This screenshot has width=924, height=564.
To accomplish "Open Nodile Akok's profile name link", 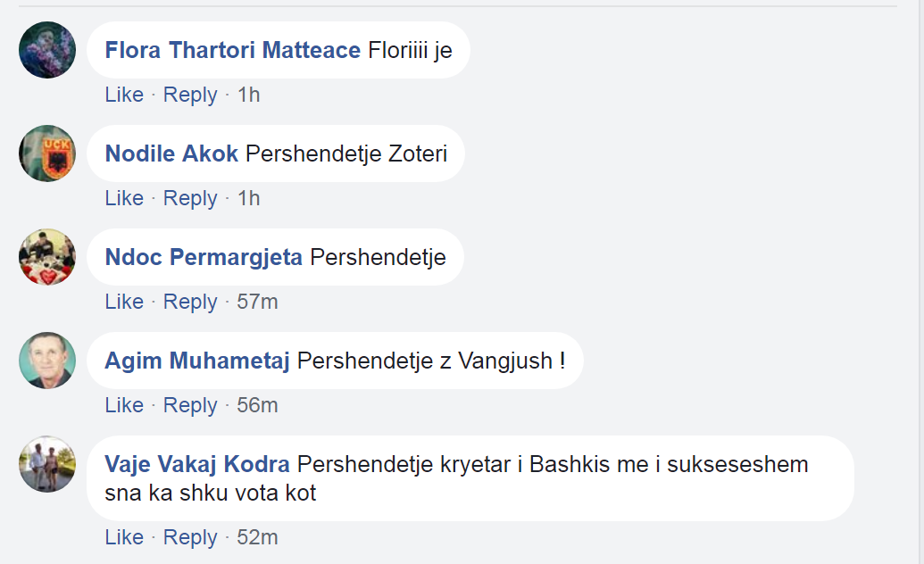I will (171, 154).
